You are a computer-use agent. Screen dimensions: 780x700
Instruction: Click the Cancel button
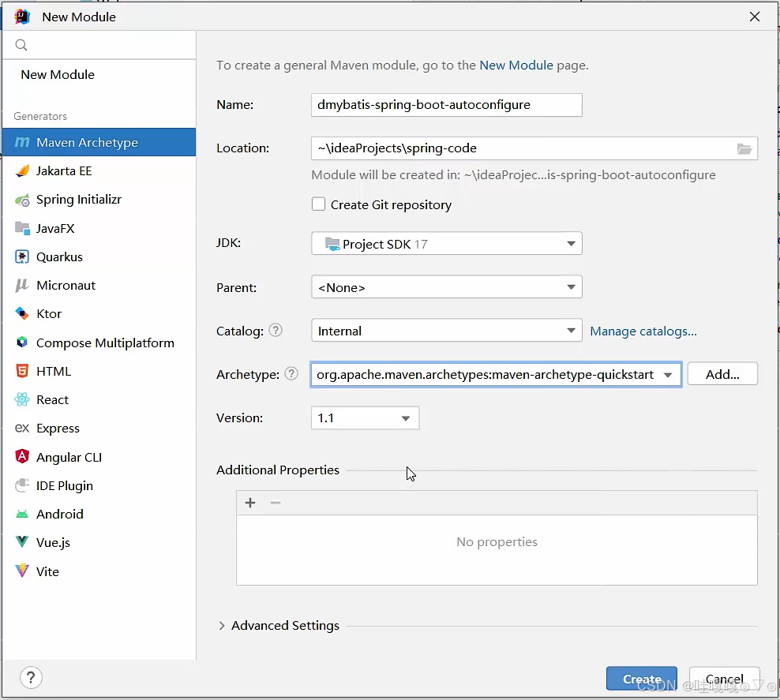coord(724,679)
